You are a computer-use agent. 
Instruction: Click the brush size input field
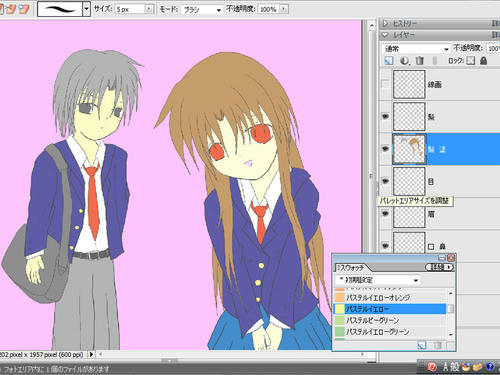pyautogui.click(x=130, y=9)
